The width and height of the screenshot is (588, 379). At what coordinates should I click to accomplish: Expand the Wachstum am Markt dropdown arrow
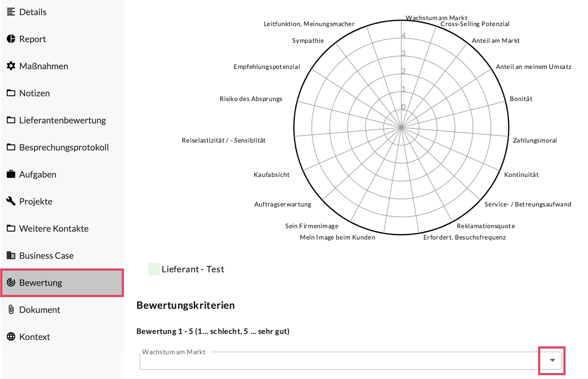[x=552, y=360]
